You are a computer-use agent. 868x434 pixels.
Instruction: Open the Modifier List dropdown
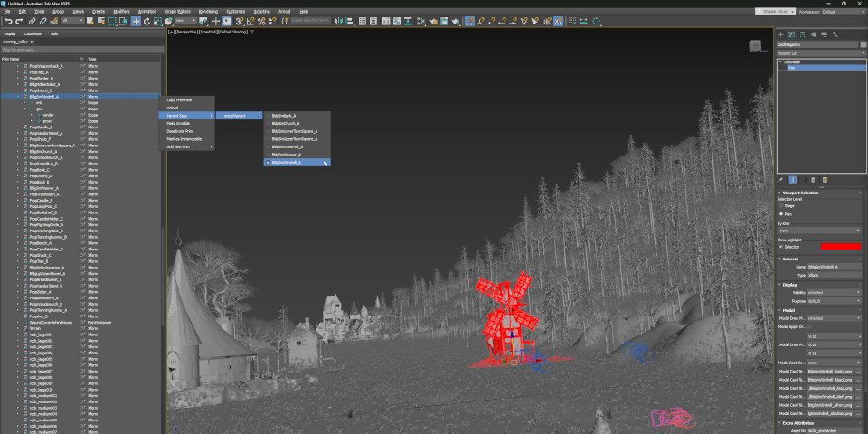(819, 53)
